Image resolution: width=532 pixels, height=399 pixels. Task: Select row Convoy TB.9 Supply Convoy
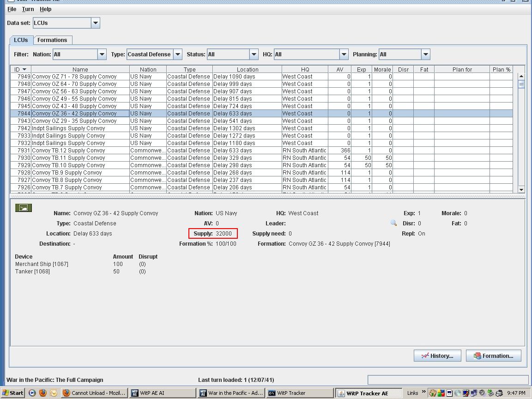pos(261,173)
